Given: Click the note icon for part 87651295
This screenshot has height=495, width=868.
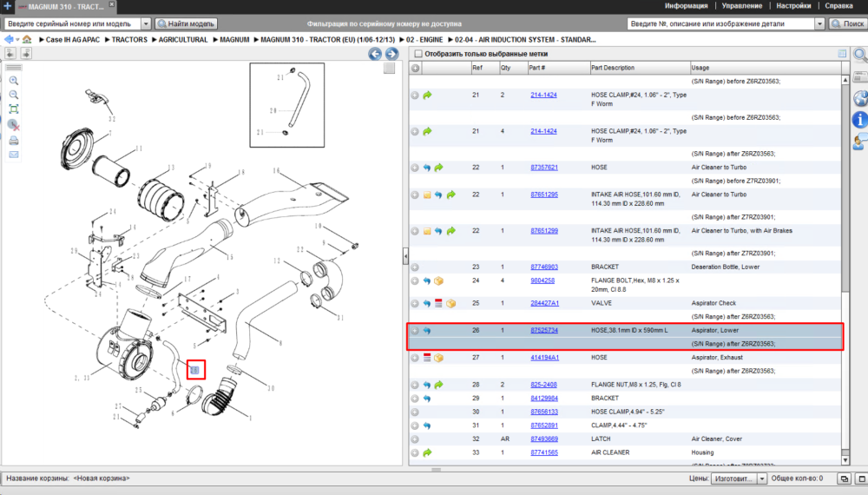Looking at the screenshot, I should (427, 195).
